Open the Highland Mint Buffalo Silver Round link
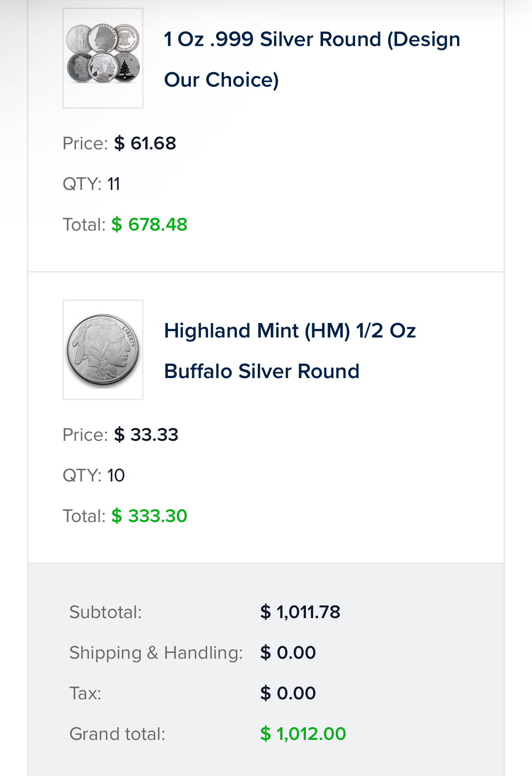The width and height of the screenshot is (532, 776). (290, 351)
